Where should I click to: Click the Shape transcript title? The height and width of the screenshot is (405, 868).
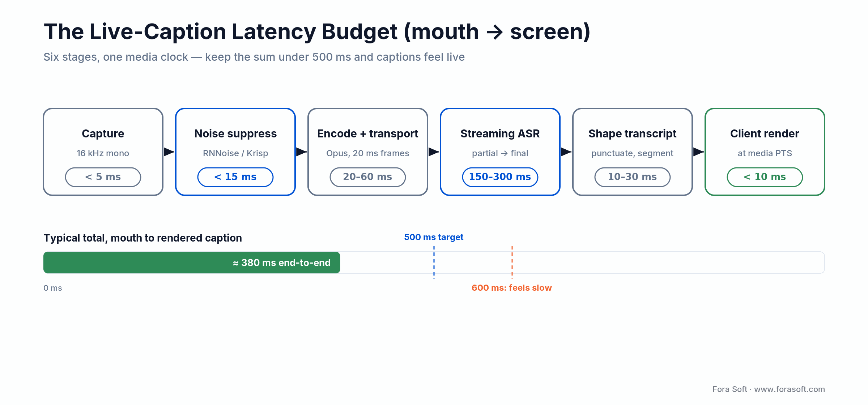click(633, 133)
